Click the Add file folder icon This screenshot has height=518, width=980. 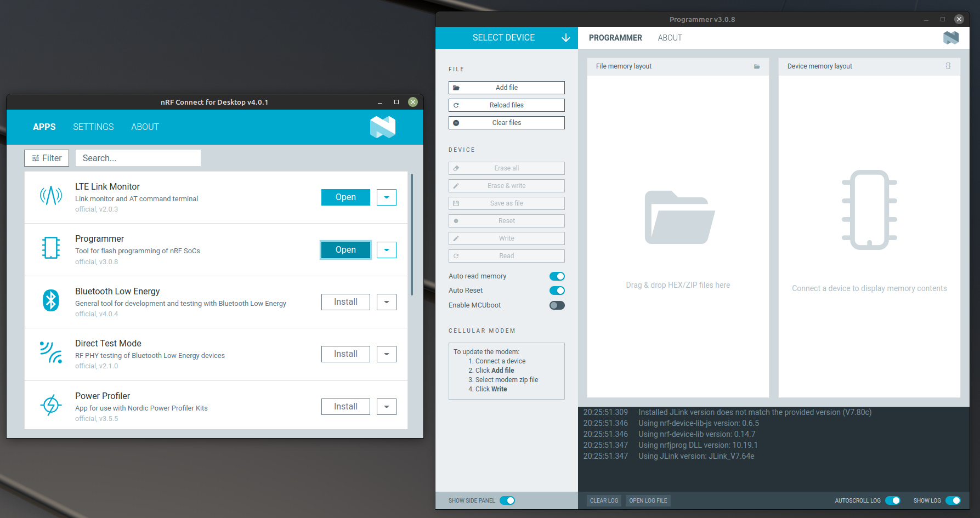pos(457,87)
